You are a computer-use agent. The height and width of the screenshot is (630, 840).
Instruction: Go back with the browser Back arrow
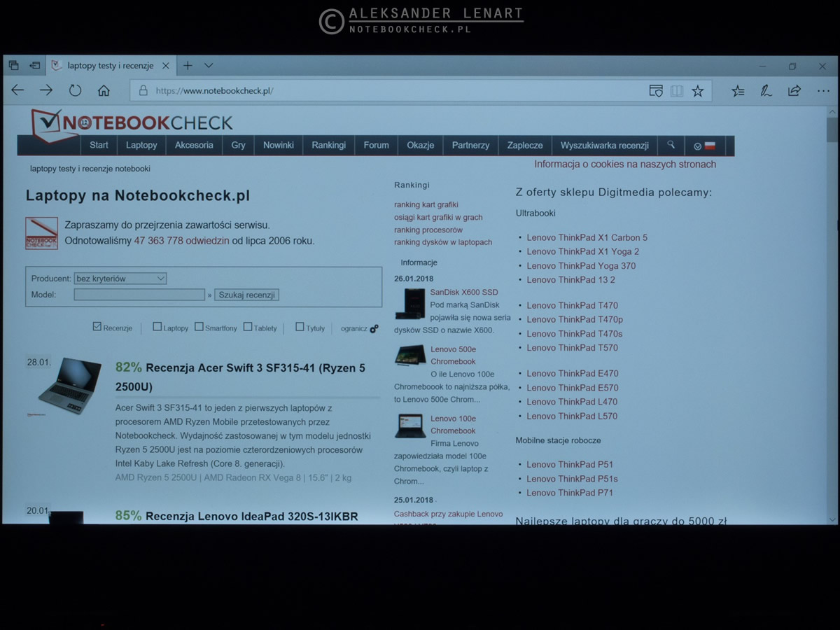(x=18, y=90)
